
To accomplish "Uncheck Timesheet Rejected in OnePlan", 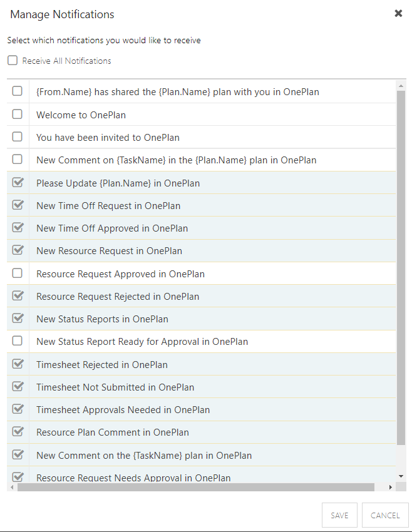I will 18,364.
